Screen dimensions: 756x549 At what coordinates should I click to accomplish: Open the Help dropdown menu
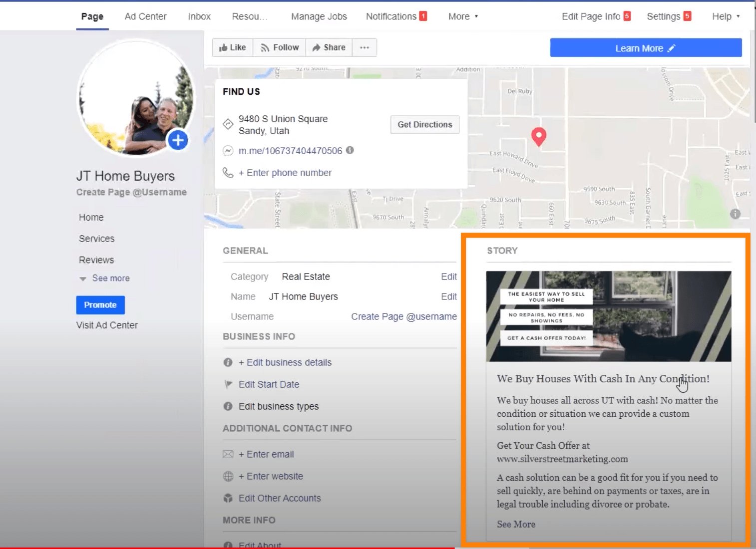coord(726,16)
